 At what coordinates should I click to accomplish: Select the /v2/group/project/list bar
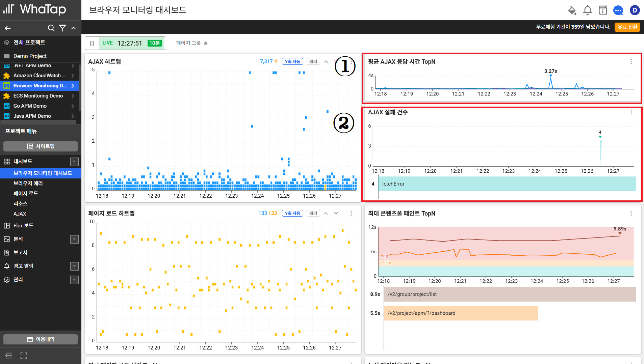tap(510, 294)
